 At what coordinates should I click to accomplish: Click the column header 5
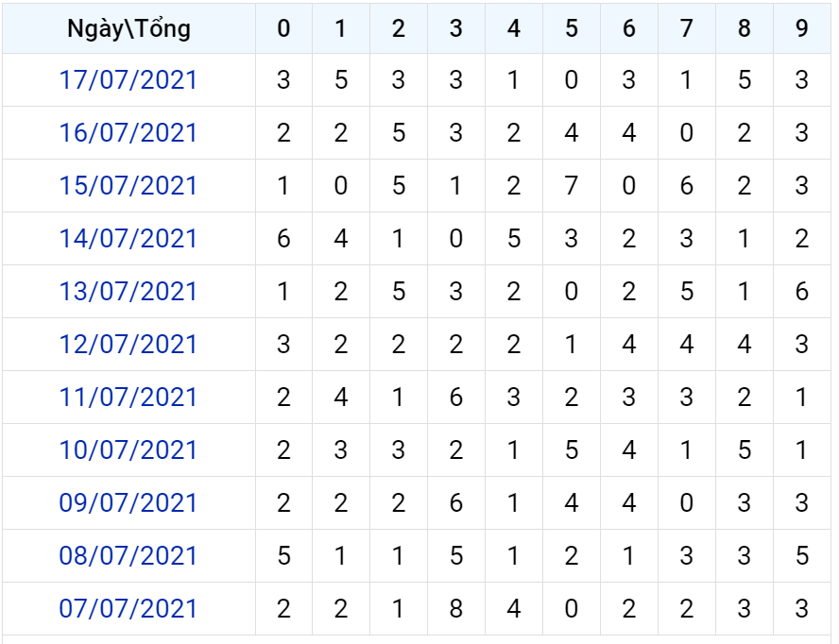click(572, 28)
